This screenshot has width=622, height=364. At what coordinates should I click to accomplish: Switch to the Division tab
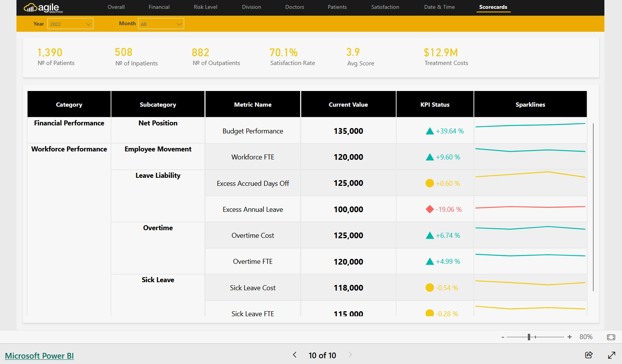tap(251, 7)
